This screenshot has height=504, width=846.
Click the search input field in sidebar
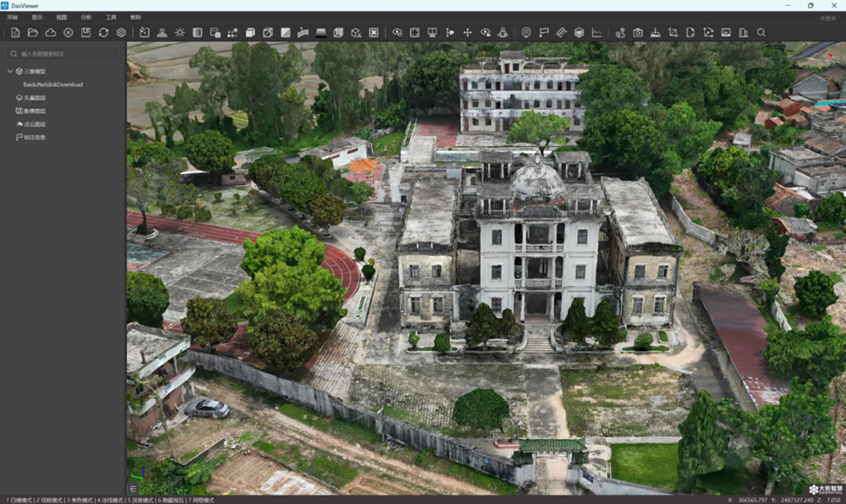click(63, 54)
